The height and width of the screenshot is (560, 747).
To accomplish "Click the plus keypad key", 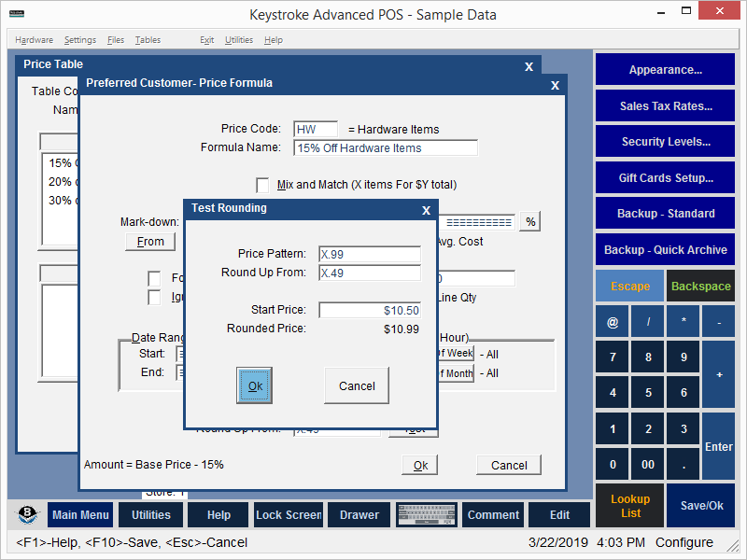I will [719, 374].
